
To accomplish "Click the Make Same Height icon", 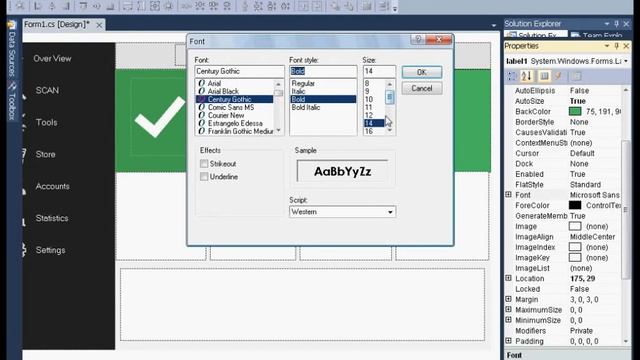I will pos(141,6).
